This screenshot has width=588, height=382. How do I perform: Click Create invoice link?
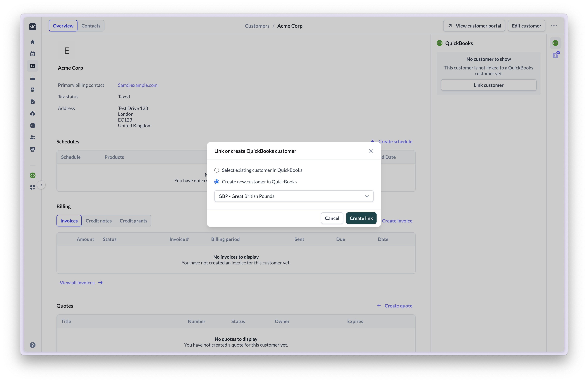[397, 221]
